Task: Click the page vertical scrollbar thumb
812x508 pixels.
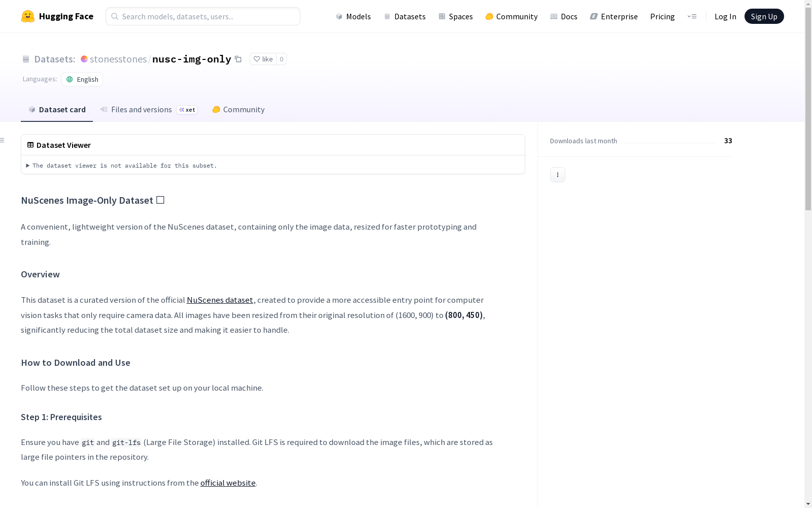Action: click(x=808, y=109)
